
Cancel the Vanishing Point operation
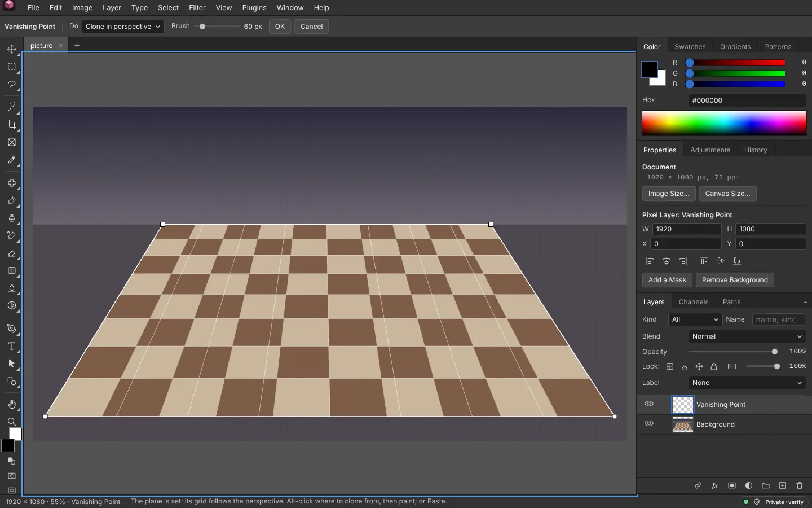tap(311, 27)
